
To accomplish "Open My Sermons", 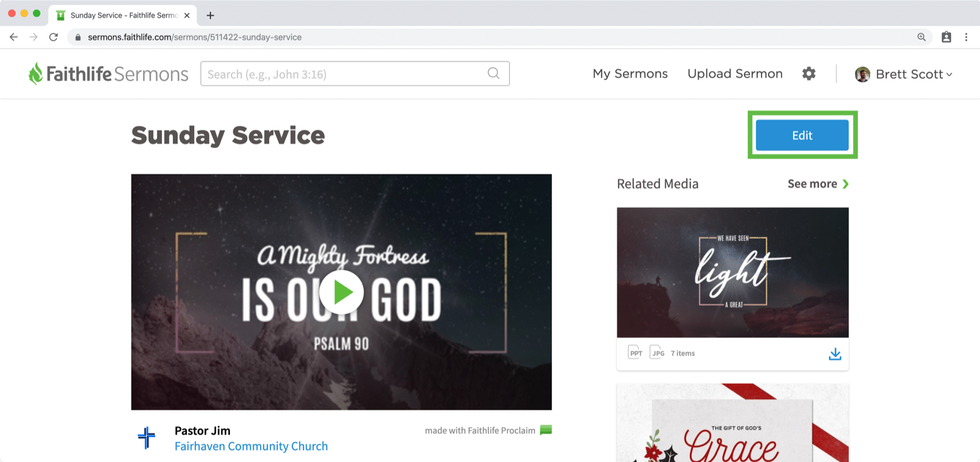I will (x=630, y=74).
